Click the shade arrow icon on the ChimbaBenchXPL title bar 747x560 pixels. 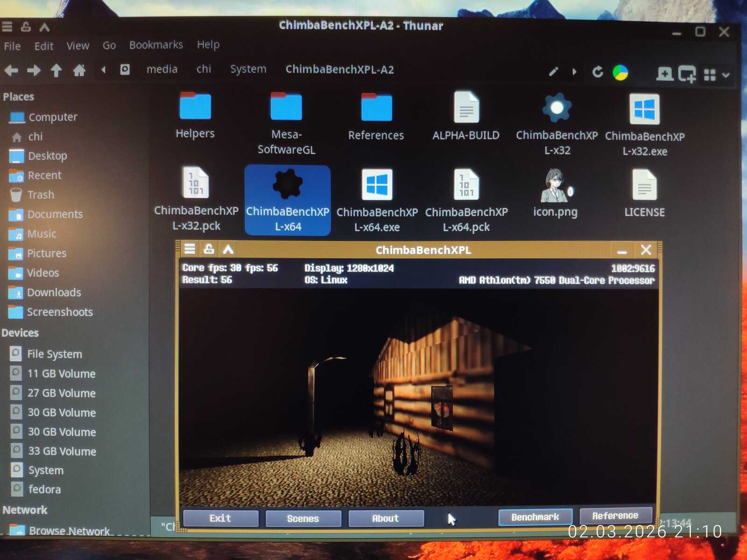[x=228, y=249]
